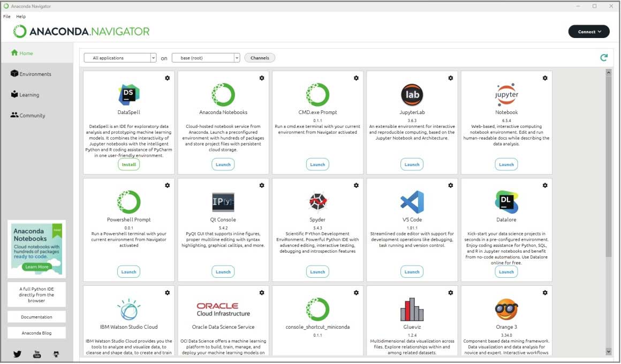This screenshot has height=364, width=621.
Task: Expand the All applications dropdown
Action: coord(120,58)
